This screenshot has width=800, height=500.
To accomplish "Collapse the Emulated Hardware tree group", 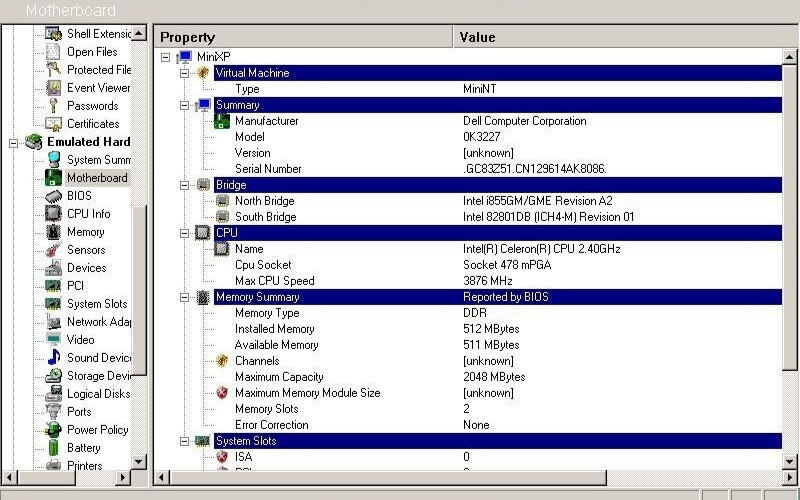I will [x=14, y=143].
